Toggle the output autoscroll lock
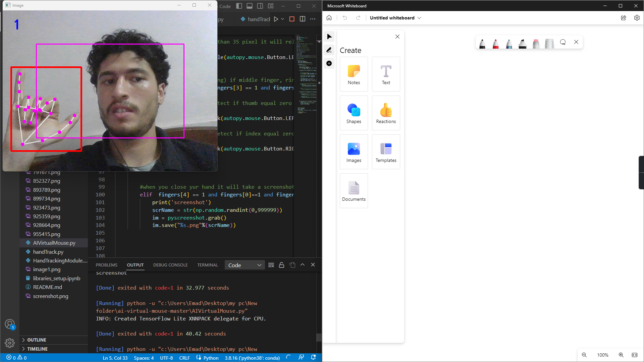 281,265
